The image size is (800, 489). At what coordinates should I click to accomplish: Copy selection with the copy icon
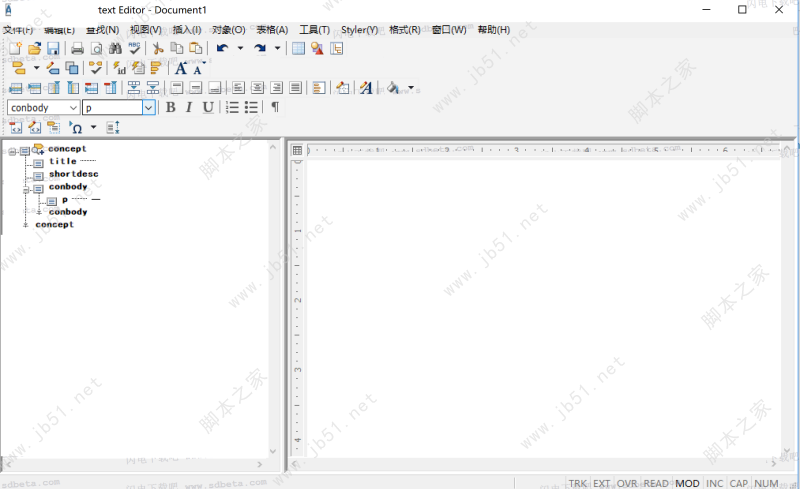pyautogui.click(x=177, y=48)
